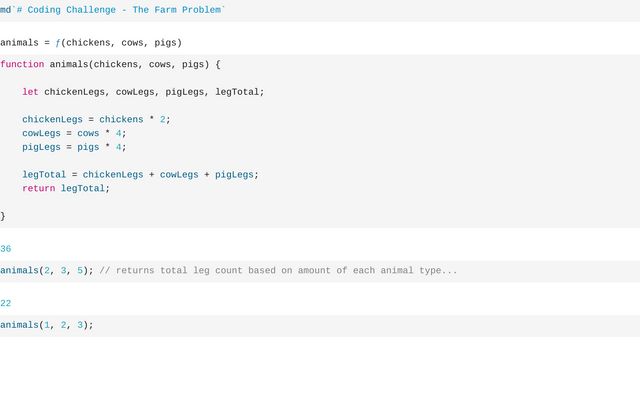Click the pigLegs = pigs * 4 line
This screenshot has height=400, width=640.
[74, 147]
